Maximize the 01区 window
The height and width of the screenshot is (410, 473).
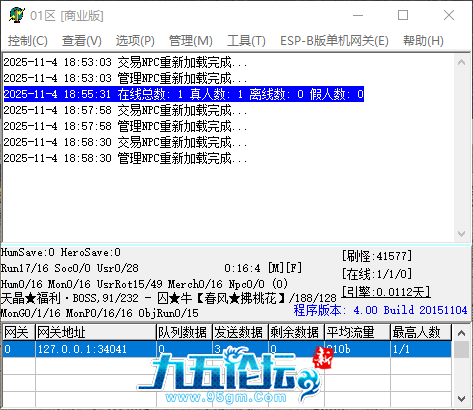tap(403, 15)
